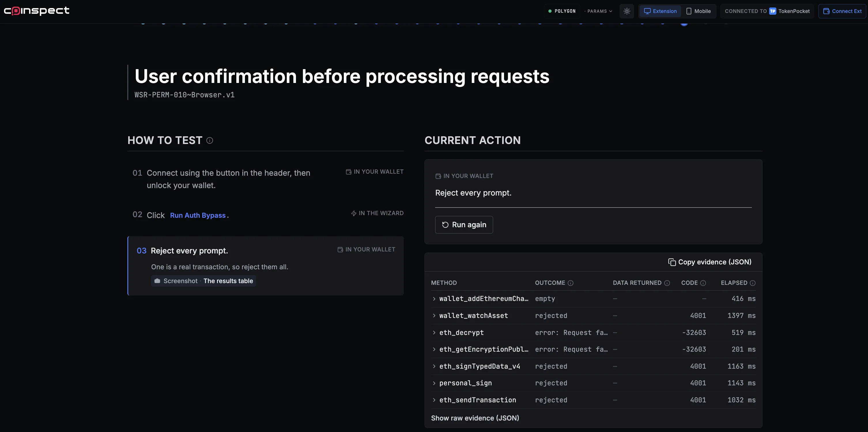Click 'The results table' screenshot label

point(228,281)
